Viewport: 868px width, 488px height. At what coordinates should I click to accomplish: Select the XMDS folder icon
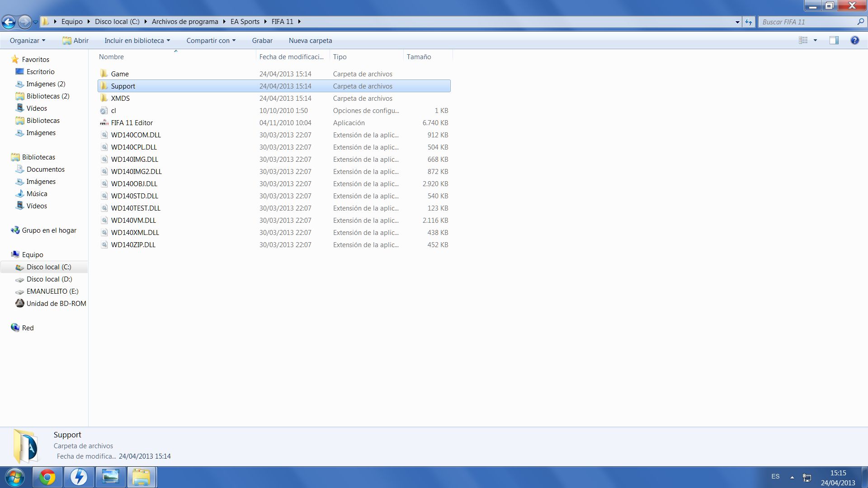click(x=104, y=98)
